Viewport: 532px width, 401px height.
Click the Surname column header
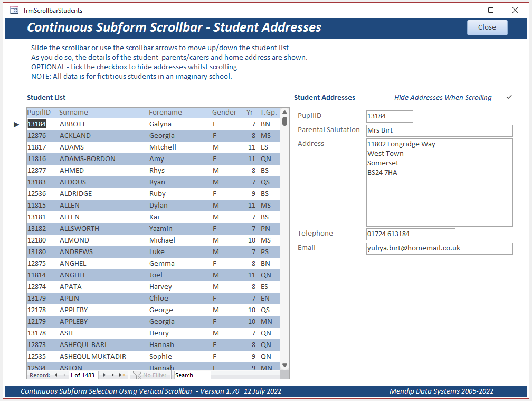(73, 113)
